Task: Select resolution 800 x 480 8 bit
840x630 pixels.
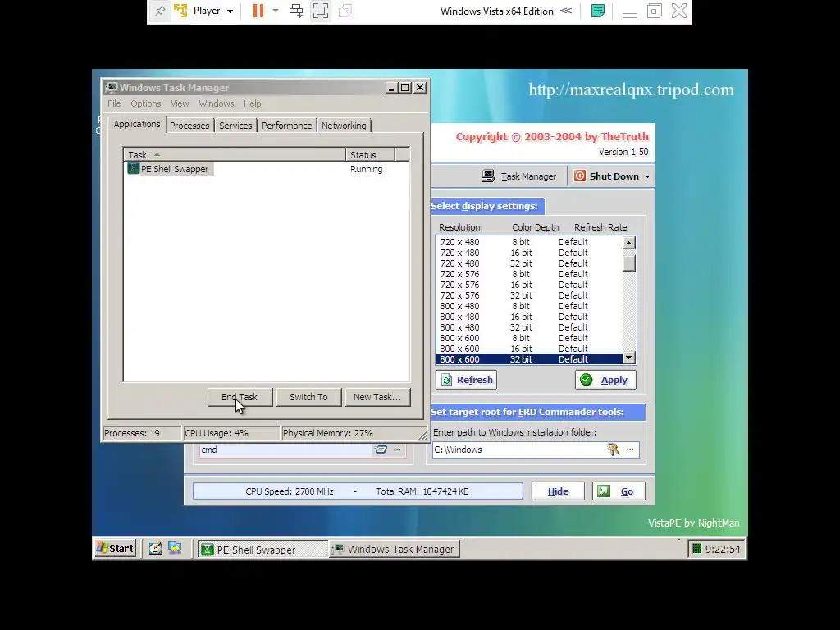Action: [x=529, y=306]
